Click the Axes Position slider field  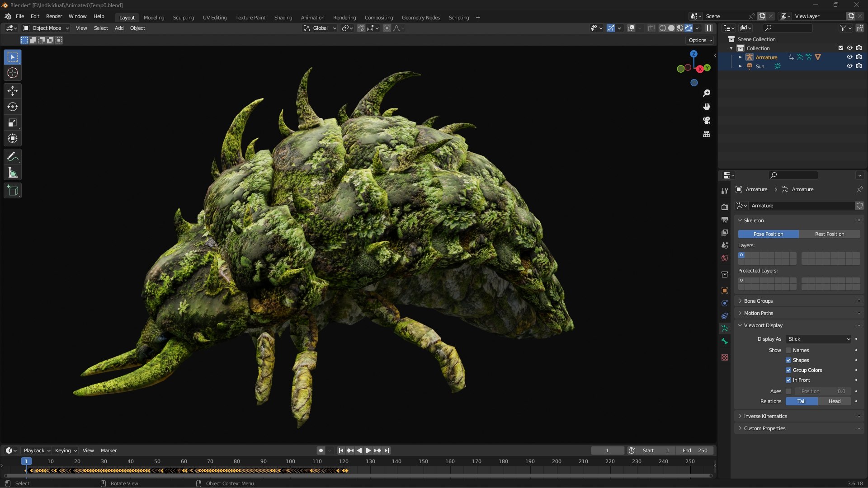pos(823,391)
